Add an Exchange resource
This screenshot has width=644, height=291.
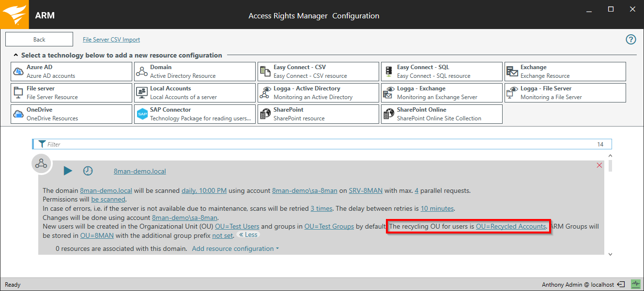[x=565, y=72]
